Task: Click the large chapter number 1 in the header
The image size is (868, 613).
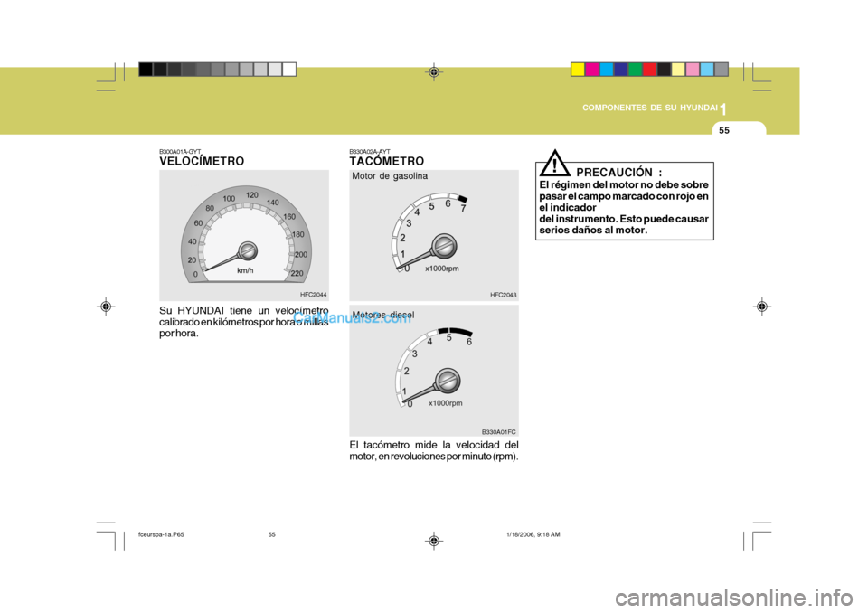Action: 723,109
